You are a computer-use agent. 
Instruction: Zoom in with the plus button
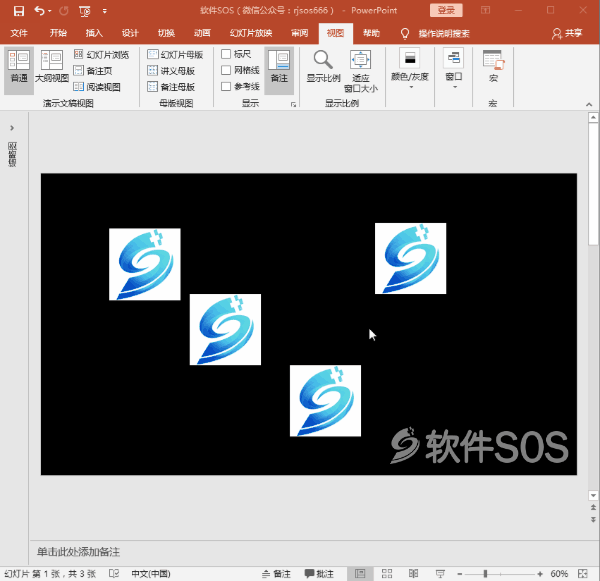tap(540, 574)
